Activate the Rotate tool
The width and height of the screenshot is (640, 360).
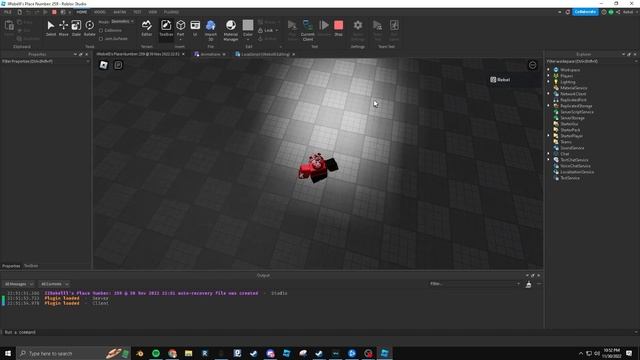89,28
